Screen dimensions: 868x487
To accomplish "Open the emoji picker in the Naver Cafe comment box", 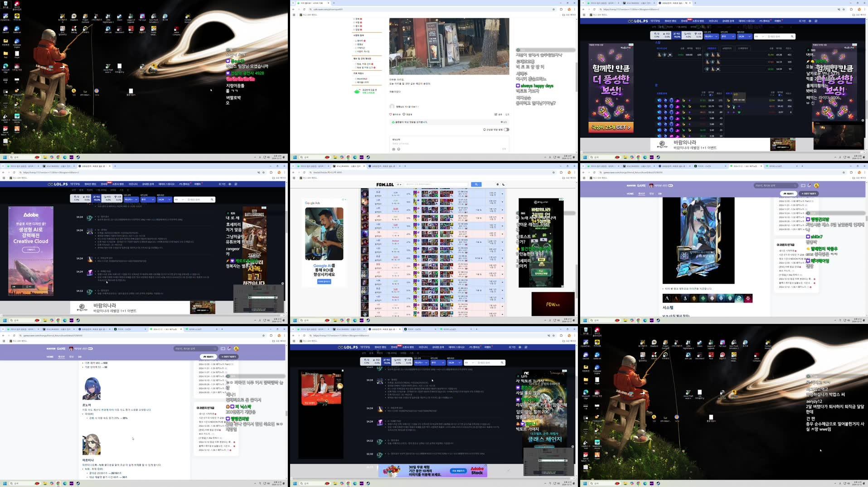I will click(399, 149).
